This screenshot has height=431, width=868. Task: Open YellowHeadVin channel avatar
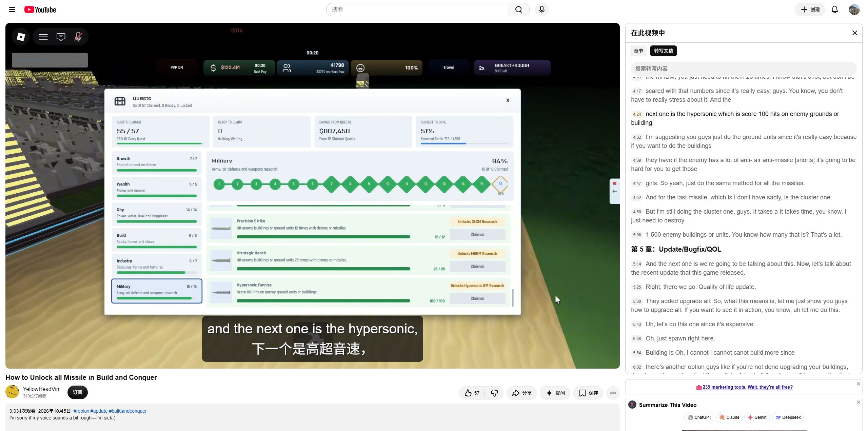pyautogui.click(x=12, y=392)
